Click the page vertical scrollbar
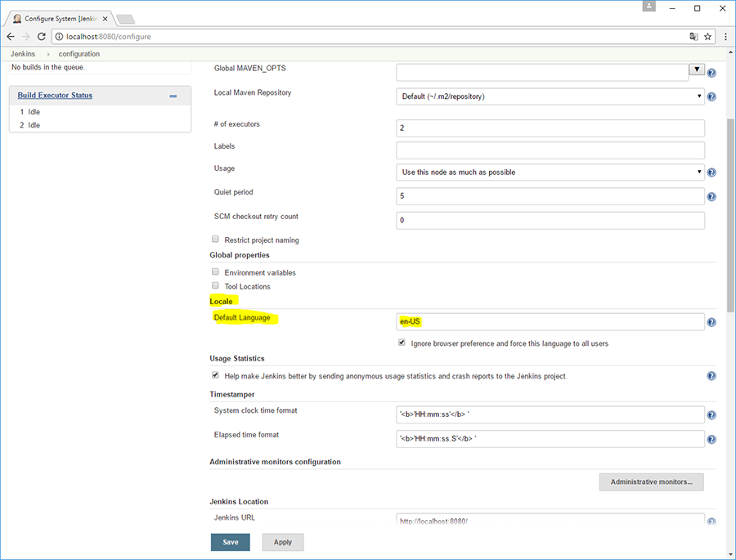The width and height of the screenshot is (736, 560). (x=730, y=215)
